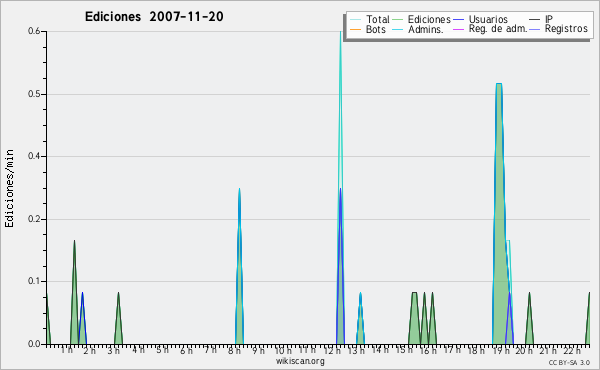
Task: Select the 'Reg. de adm.' legend entry
Action: (498, 29)
